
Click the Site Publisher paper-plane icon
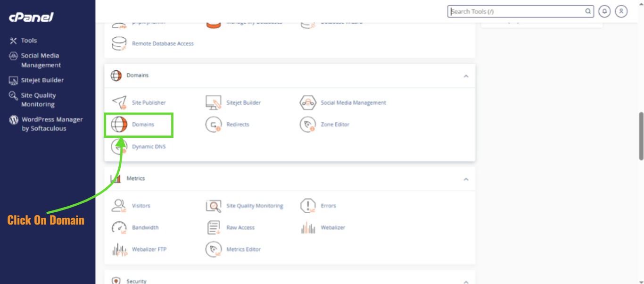tap(119, 102)
